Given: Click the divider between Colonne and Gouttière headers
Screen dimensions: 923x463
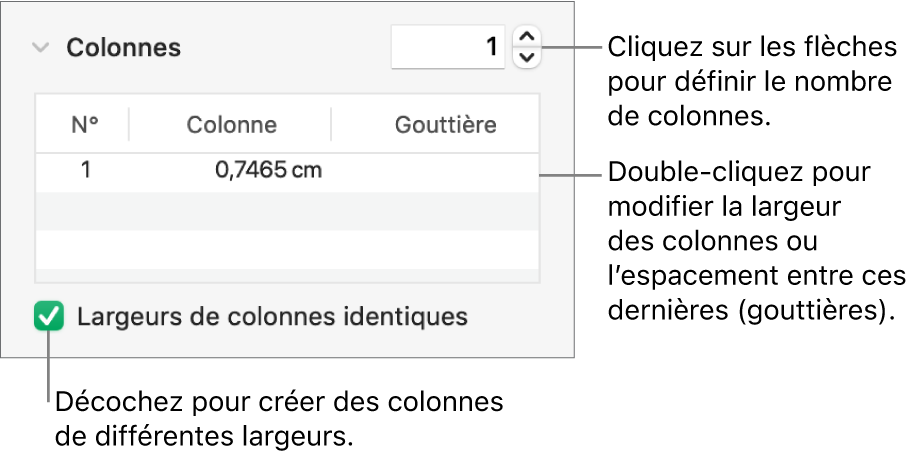Looking at the screenshot, I should coord(331,125).
